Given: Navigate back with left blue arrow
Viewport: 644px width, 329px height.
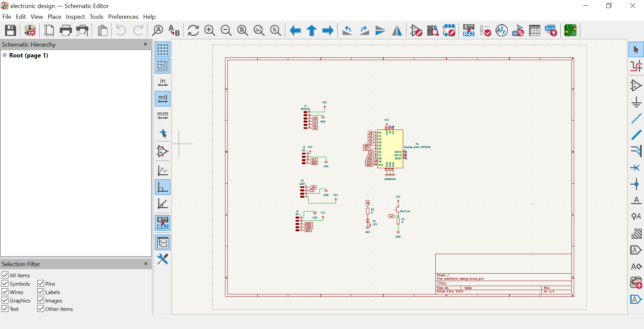Looking at the screenshot, I should 295,31.
